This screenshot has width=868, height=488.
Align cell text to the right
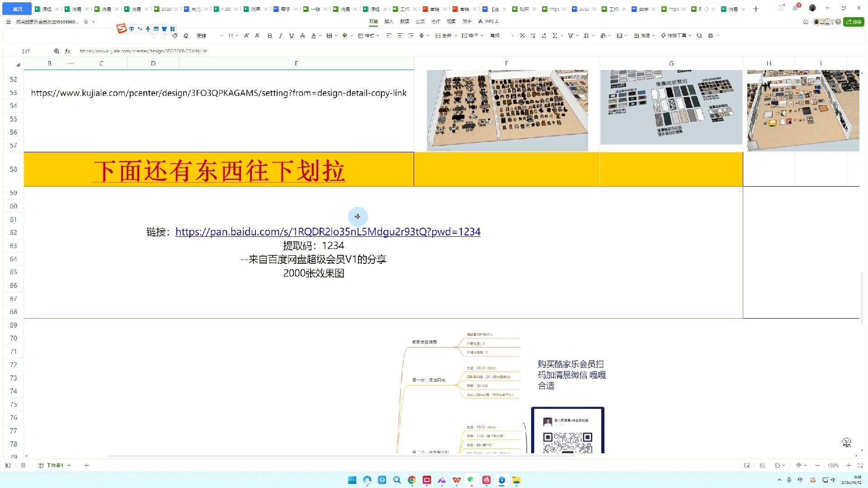pos(410,36)
